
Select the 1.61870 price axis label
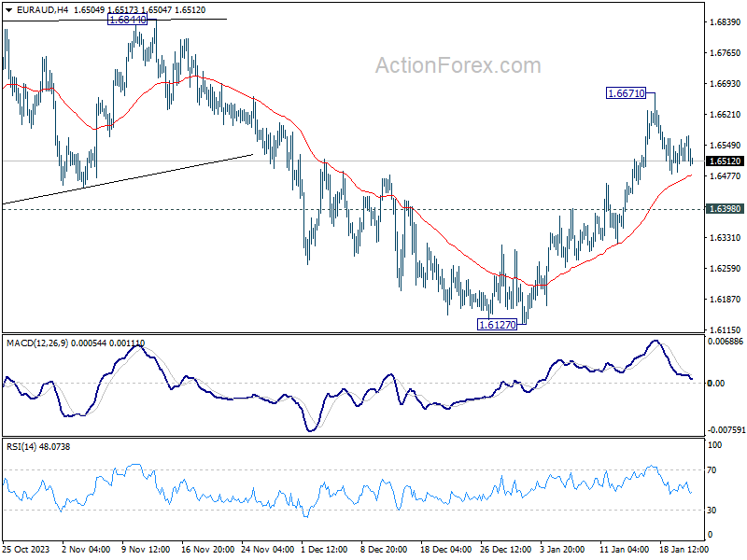point(726,299)
